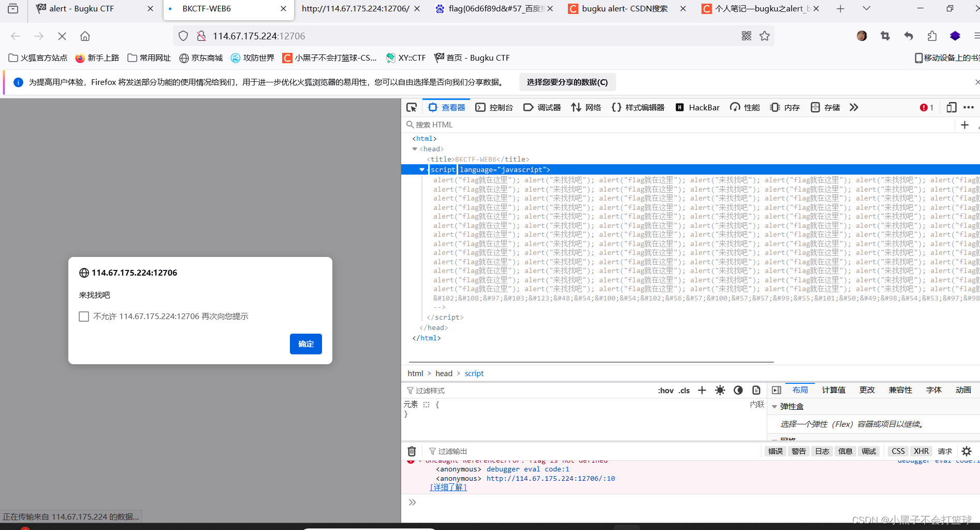Enable the 警告 console filter

(798, 451)
